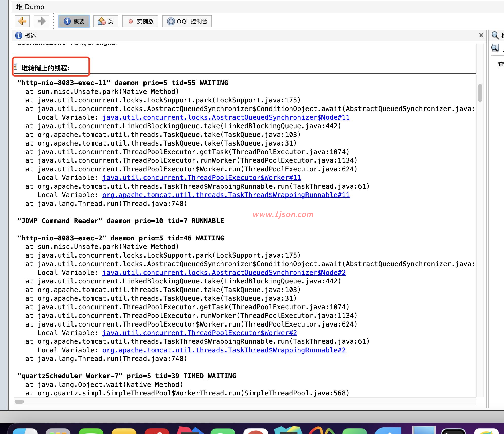Open the Terminal icon in the Dock
The image size is (504, 434).
[453, 431]
